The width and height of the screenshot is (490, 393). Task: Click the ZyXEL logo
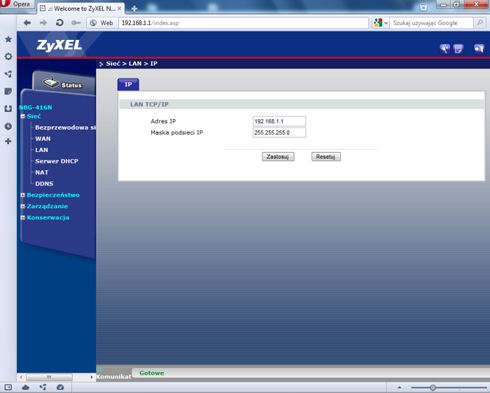click(x=59, y=45)
